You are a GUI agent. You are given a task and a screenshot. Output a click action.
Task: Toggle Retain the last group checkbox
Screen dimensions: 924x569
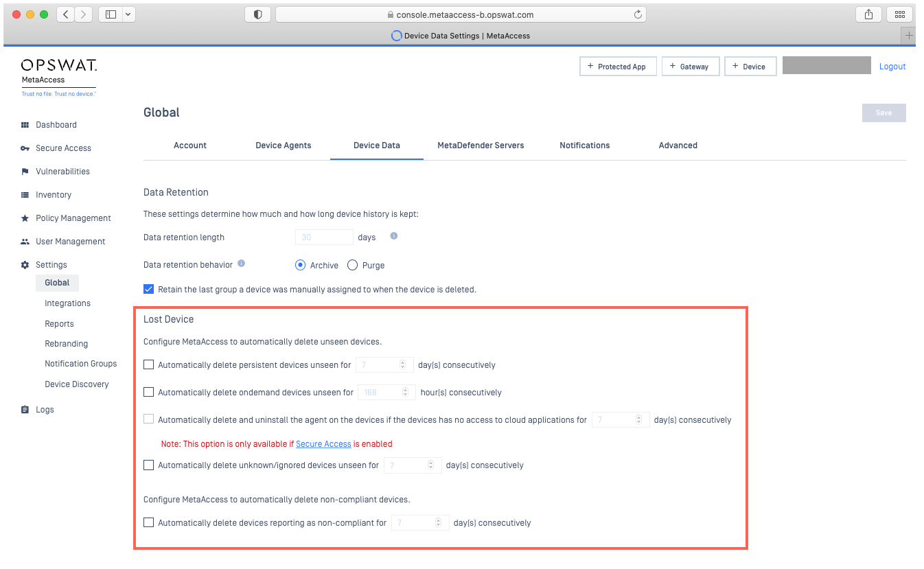(x=148, y=289)
